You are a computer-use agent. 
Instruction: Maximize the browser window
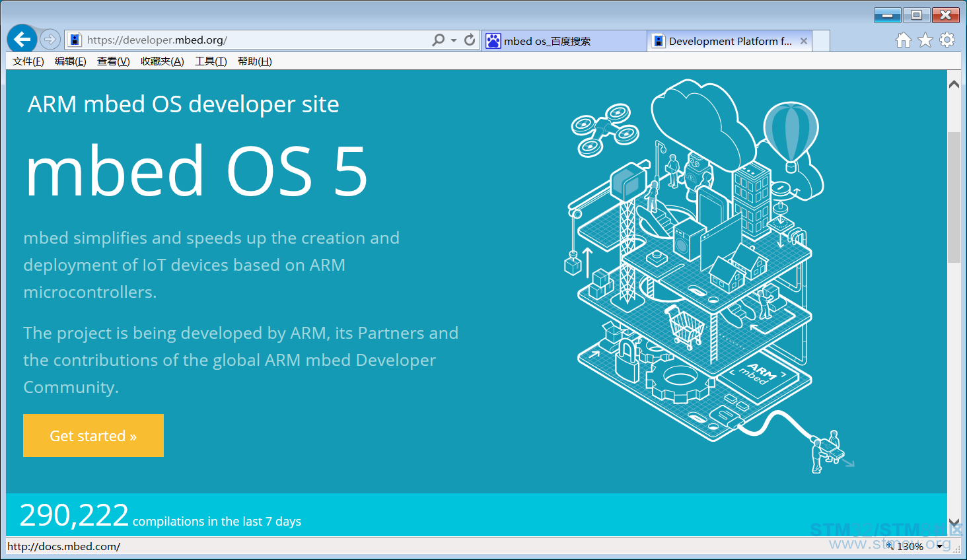point(916,15)
